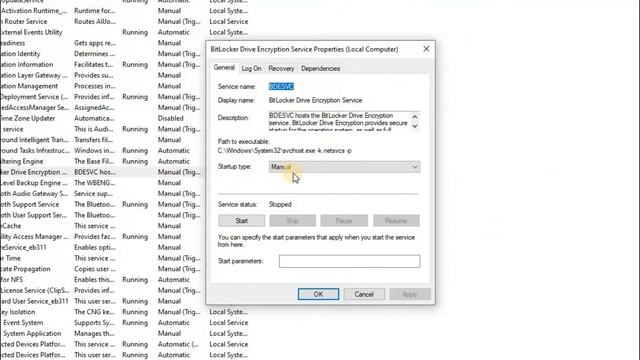The width and height of the screenshot is (640, 360).
Task: Select the General tab
Action: (x=224, y=68)
